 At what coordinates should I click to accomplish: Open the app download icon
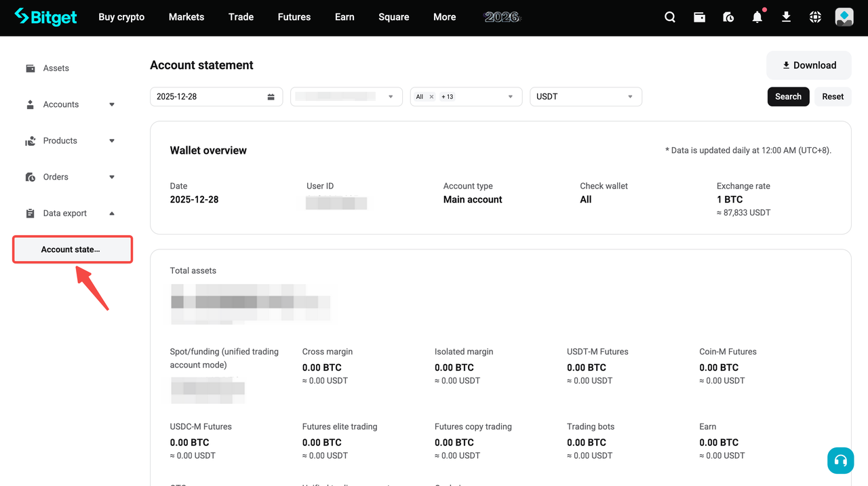tap(786, 17)
